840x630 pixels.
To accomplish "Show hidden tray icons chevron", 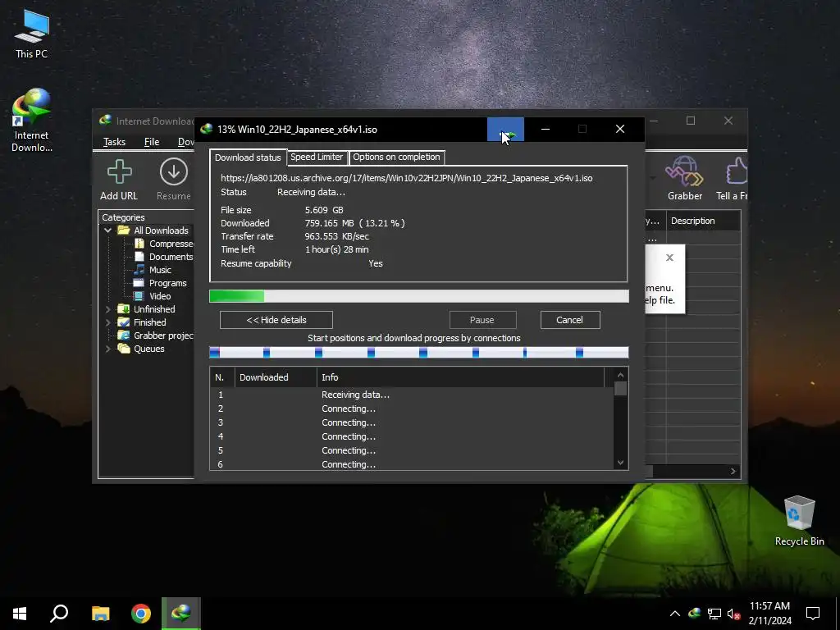I will [675, 614].
